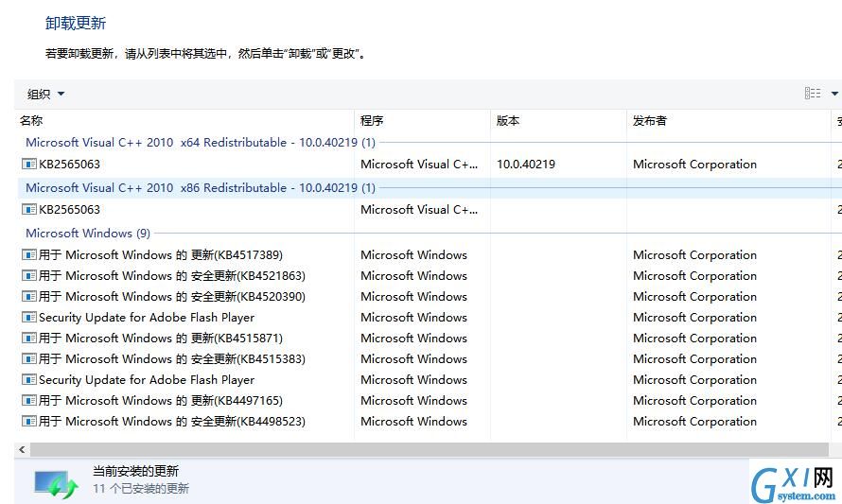Click the icon beside update KB4515871
The image size is (842, 504).
pos(29,339)
